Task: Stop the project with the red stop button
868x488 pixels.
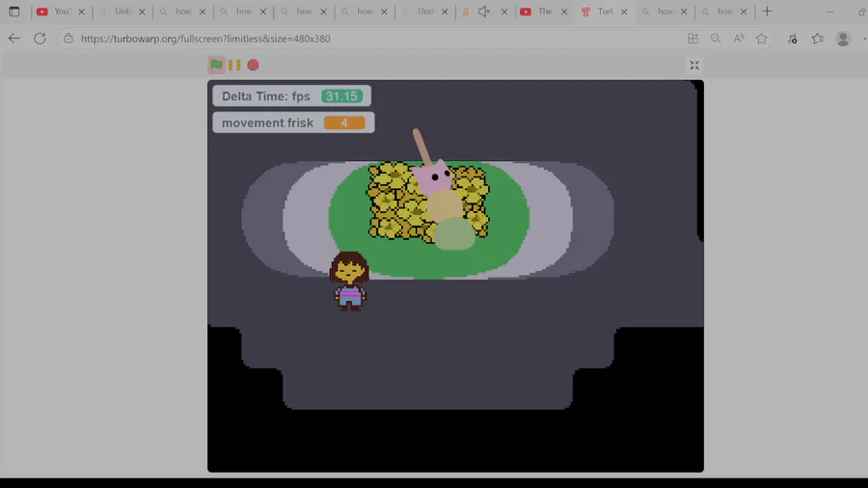Action: tap(253, 66)
